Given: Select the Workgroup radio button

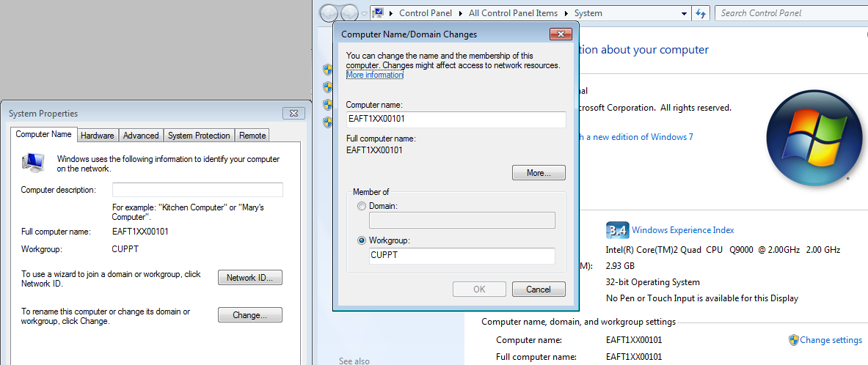Looking at the screenshot, I should click(361, 240).
